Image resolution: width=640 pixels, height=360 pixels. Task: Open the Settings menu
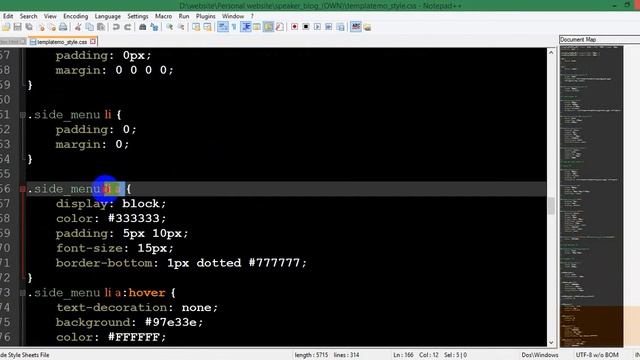coord(138,16)
